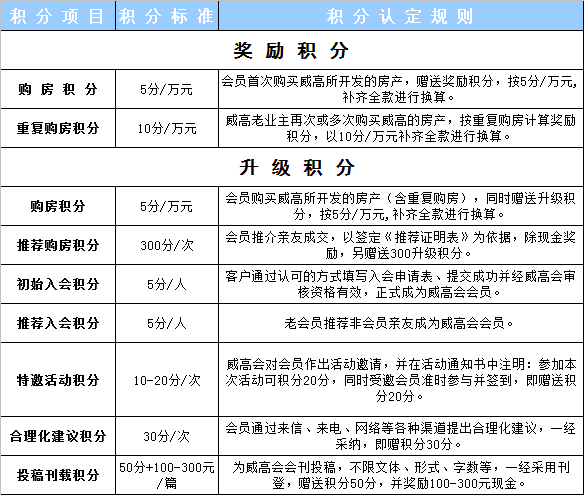Click the rule text about 会刊投稿
584x495 pixels.
[400, 475]
